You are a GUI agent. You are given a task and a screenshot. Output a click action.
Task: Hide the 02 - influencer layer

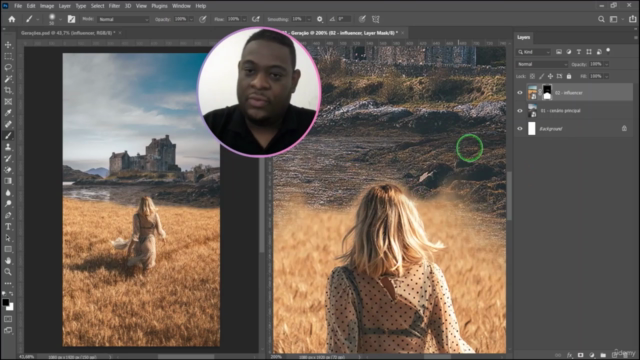click(520, 93)
